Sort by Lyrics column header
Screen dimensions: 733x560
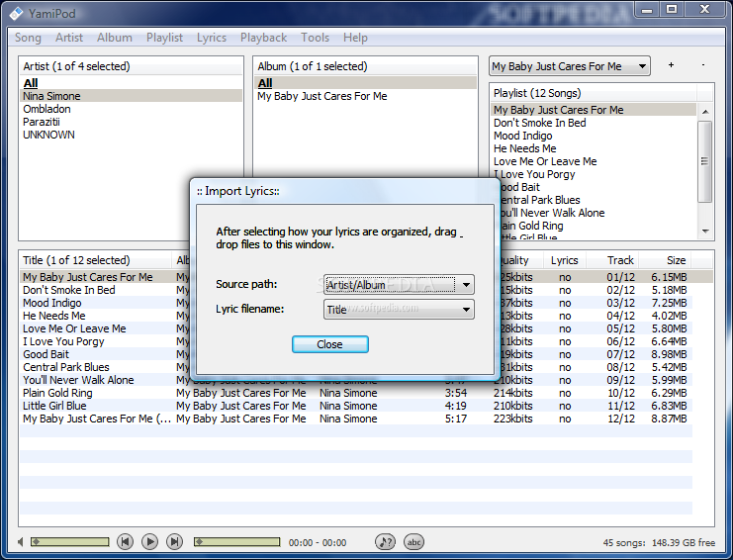[x=564, y=260]
